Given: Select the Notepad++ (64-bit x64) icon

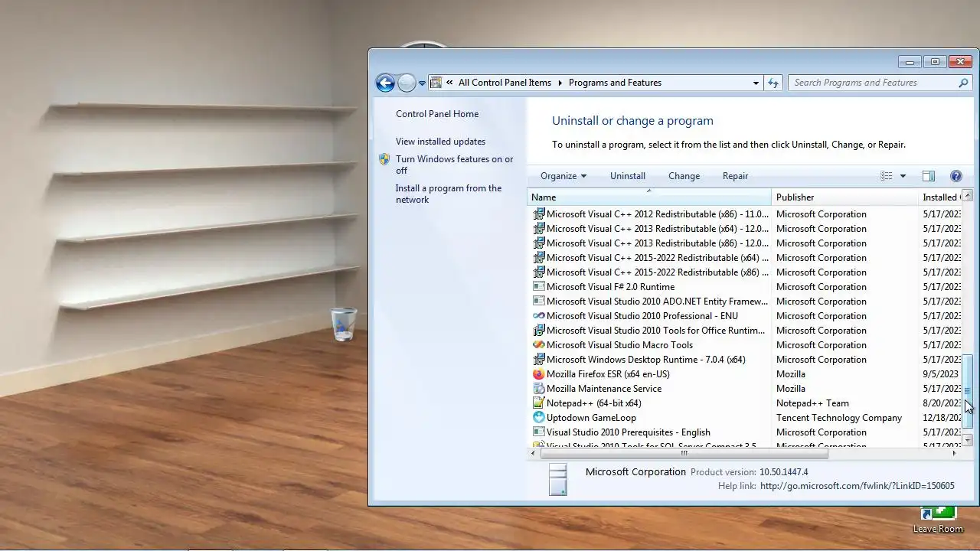Looking at the screenshot, I should pyautogui.click(x=538, y=403).
